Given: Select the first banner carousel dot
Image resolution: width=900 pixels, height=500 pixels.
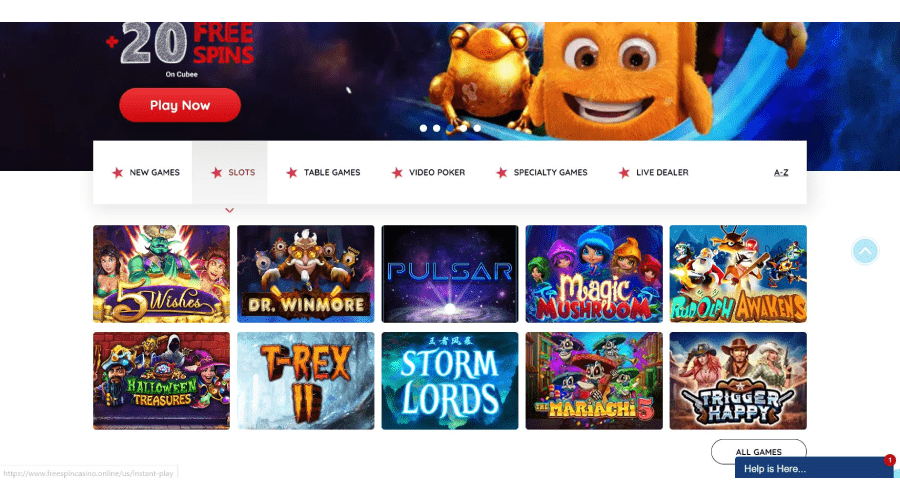Looking at the screenshot, I should (x=423, y=128).
